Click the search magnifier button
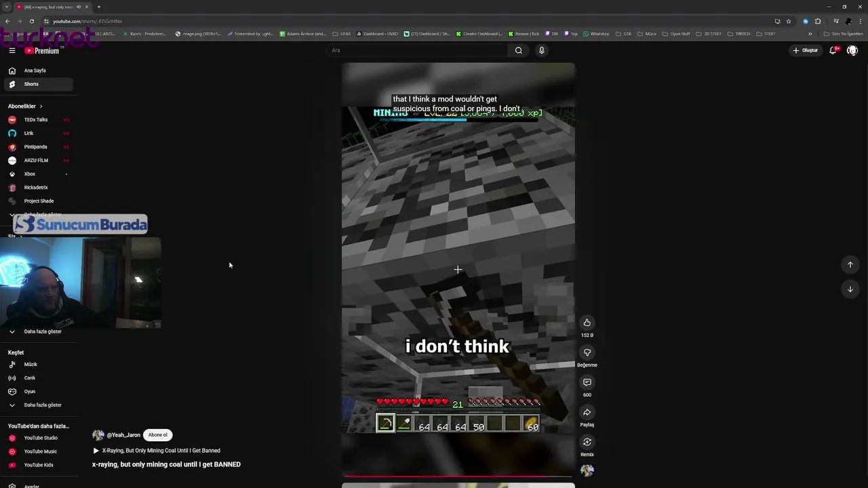The height and width of the screenshot is (488, 868). [x=519, y=50]
